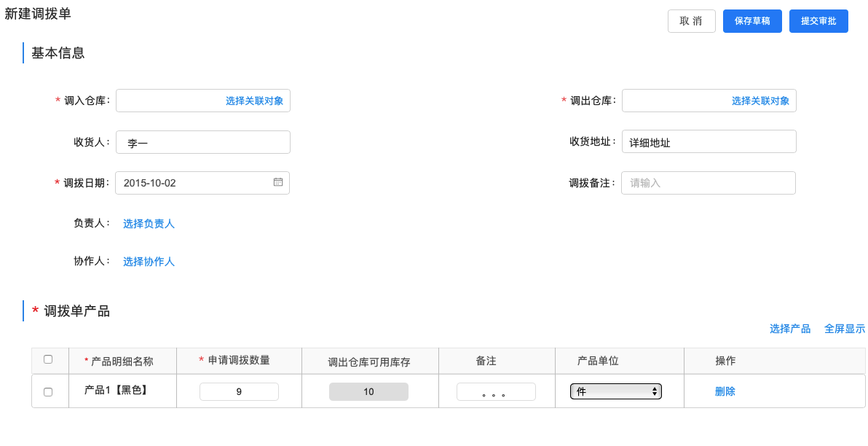Click the 收货地址 field showing 详细地址
The width and height of the screenshot is (868, 446).
click(x=709, y=141)
